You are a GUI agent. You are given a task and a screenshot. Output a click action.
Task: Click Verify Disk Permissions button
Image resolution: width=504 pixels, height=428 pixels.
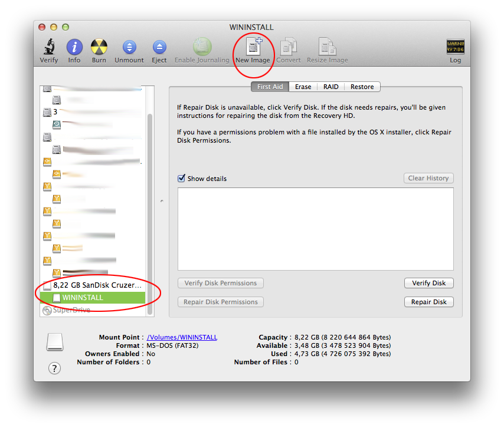click(221, 283)
